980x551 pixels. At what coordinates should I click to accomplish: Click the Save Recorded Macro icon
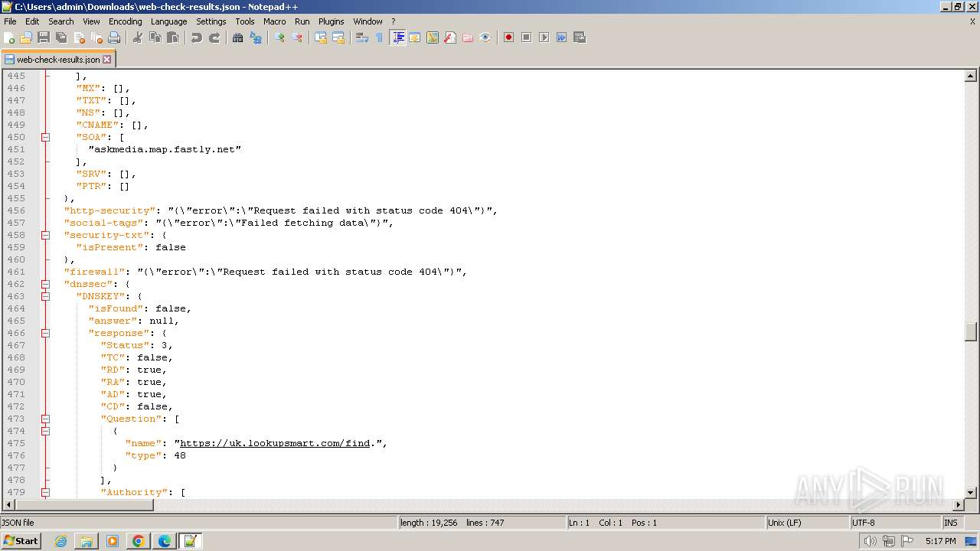[579, 37]
